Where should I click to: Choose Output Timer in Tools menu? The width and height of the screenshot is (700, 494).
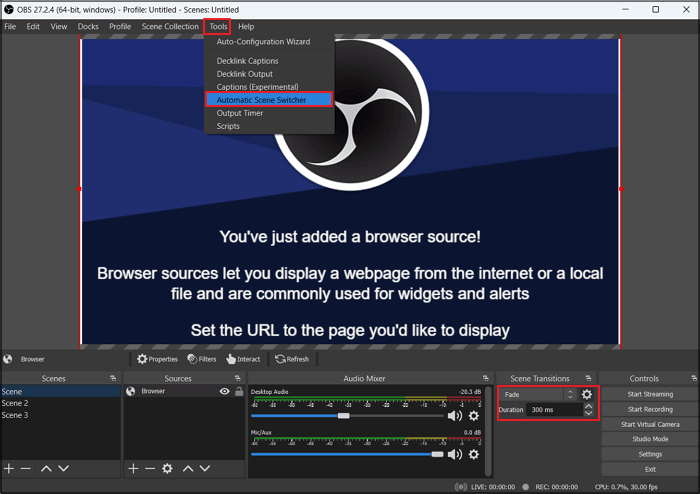(x=240, y=113)
